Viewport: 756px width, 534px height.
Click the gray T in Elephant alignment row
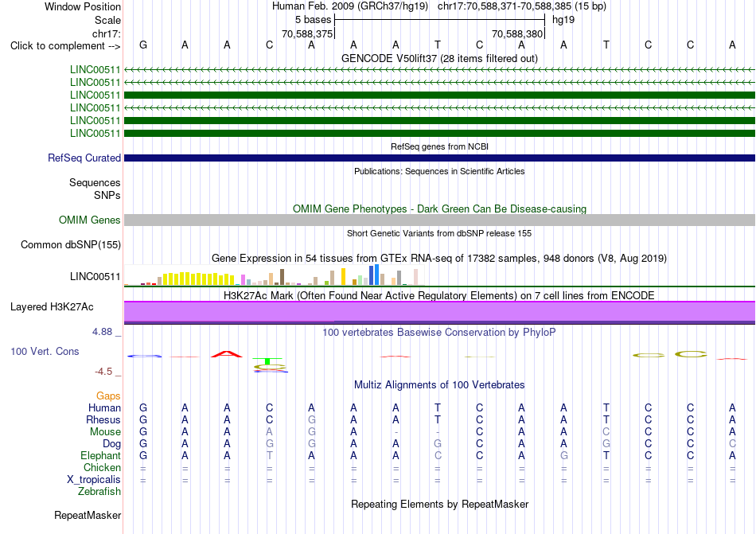coord(270,455)
